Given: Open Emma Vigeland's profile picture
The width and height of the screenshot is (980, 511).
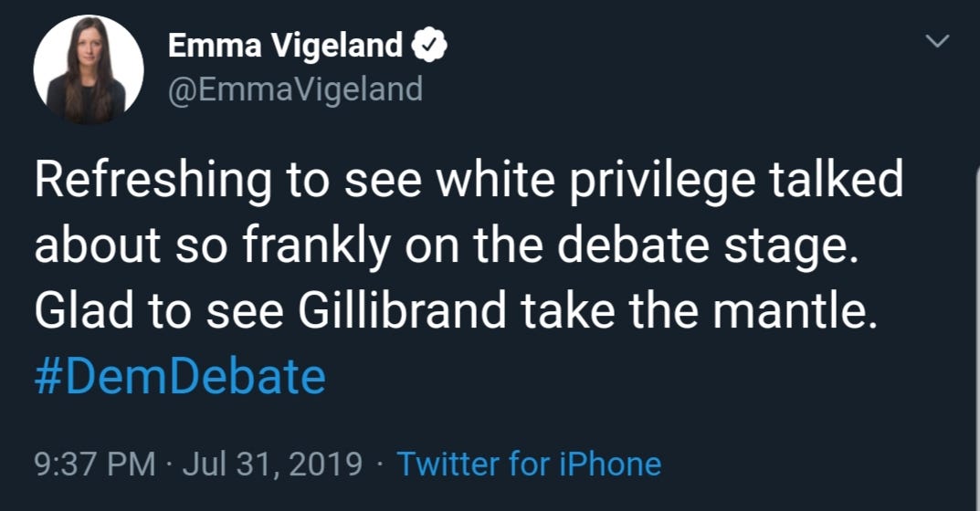Looking at the screenshot, I should (x=88, y=69).
